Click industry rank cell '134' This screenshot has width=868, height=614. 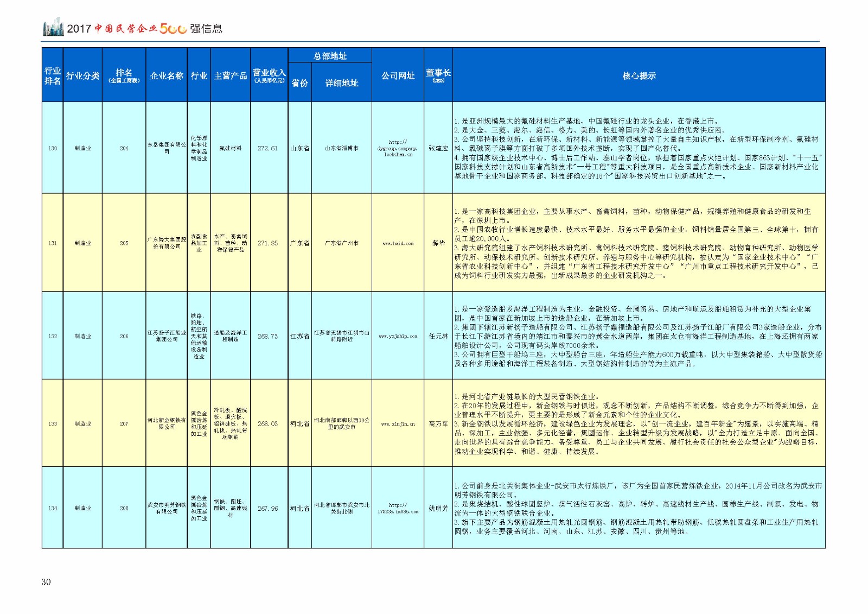tap(53, 509)
